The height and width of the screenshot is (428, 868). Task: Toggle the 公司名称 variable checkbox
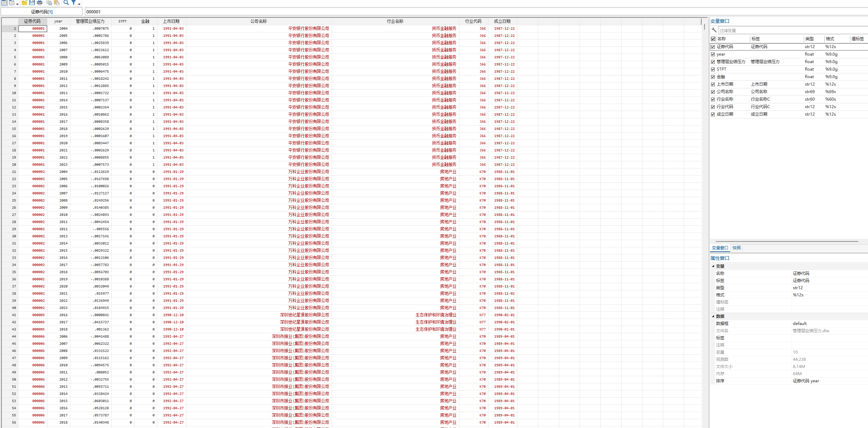click(713, 92)
